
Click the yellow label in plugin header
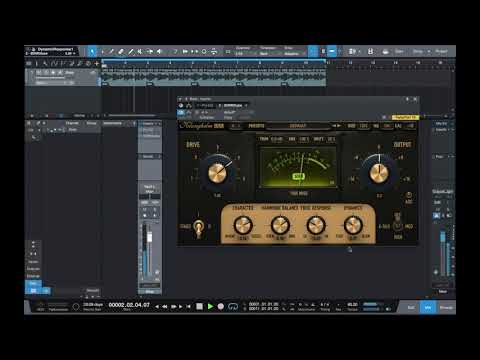(x=405, y=117)
